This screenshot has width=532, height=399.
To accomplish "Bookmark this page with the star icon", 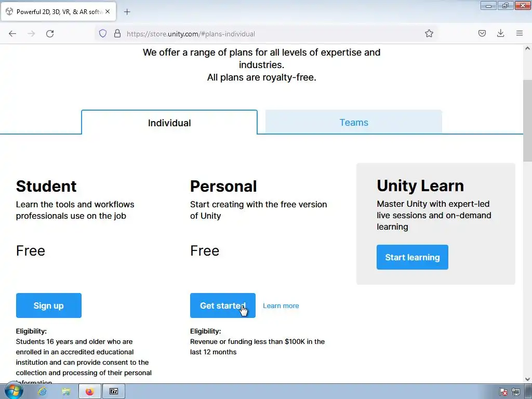I will [429, 33].
